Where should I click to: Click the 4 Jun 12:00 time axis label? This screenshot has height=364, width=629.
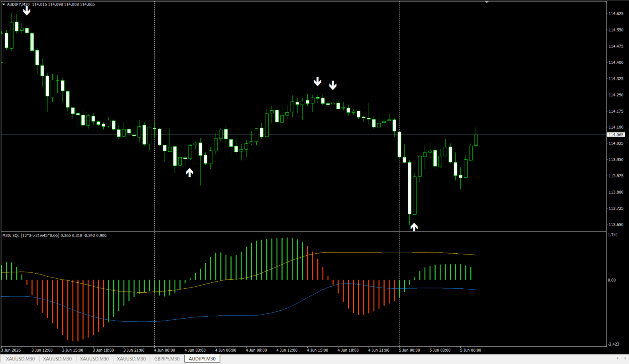(x=288, y=350)
